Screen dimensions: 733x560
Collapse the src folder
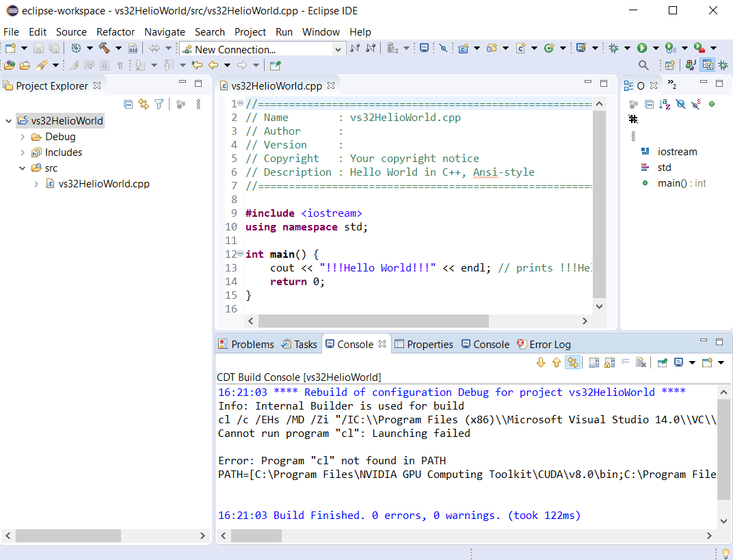23,168
